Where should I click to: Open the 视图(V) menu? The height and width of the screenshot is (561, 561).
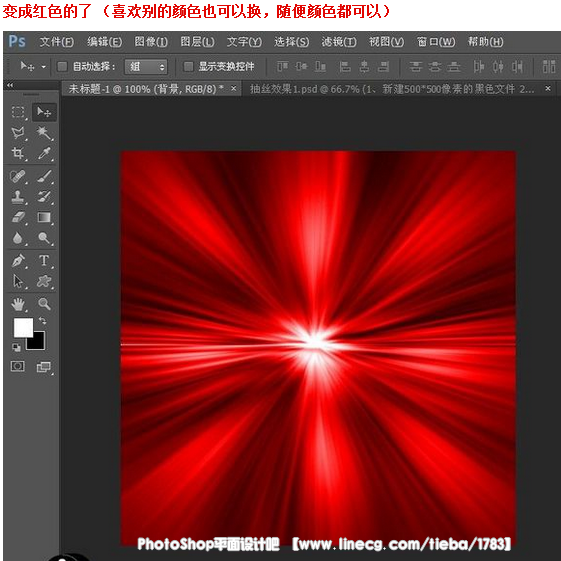click(386, 42)
